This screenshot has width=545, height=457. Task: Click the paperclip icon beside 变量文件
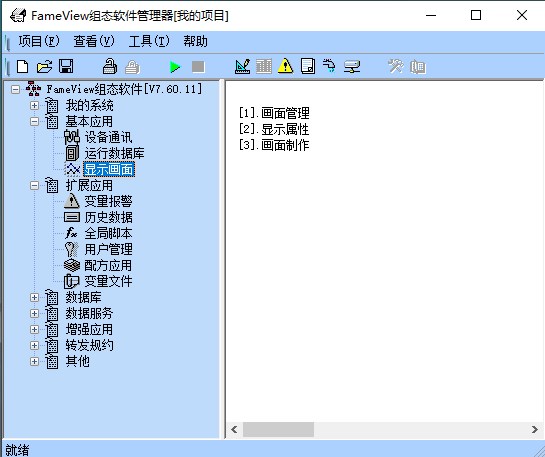coord(72,281)
